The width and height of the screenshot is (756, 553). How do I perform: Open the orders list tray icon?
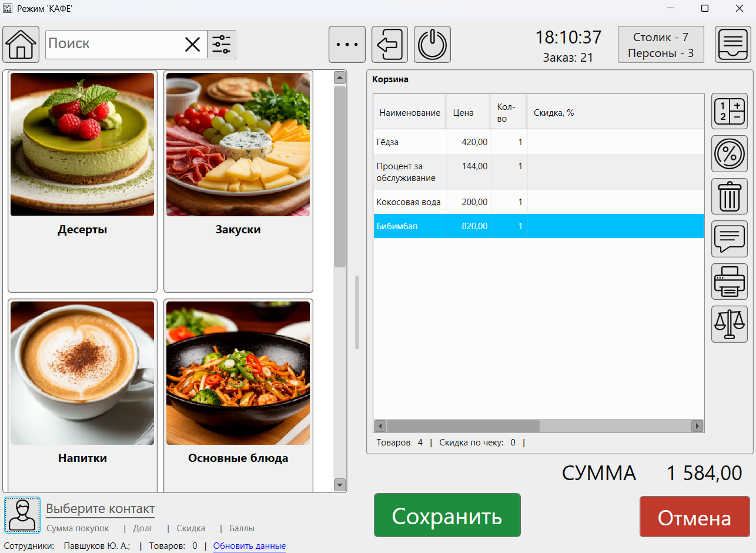pos(732,45)
